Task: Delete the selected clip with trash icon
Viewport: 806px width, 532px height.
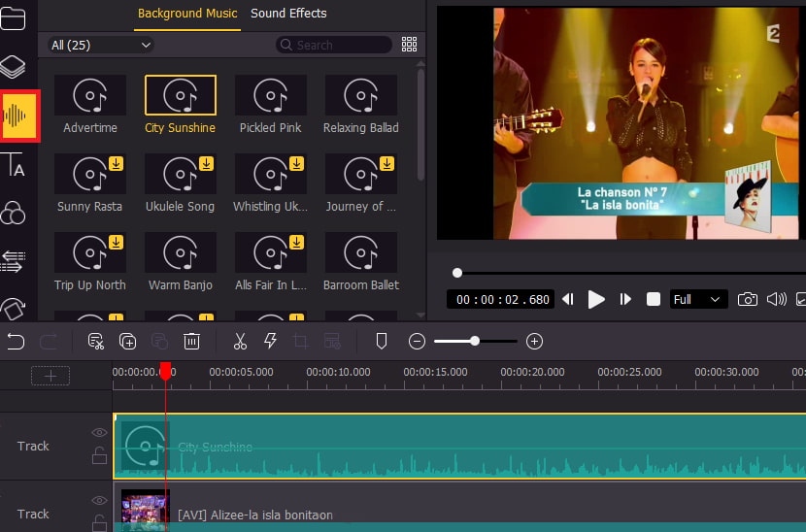Action: pos(191,342)
